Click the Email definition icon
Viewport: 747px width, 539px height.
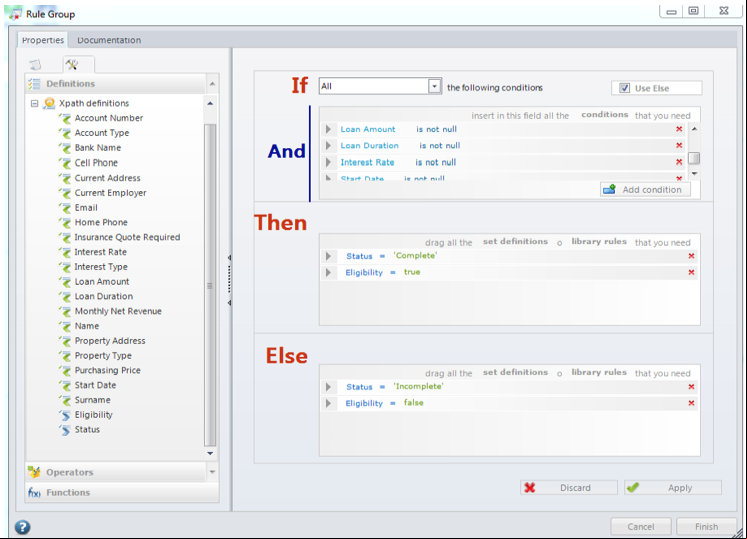tap(65, 208)
